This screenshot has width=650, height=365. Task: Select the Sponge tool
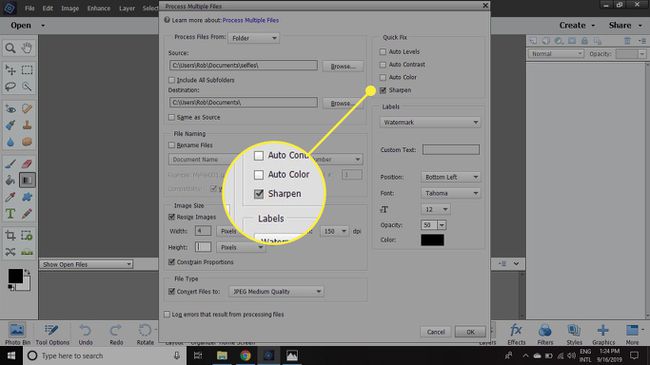click(27, 142)
